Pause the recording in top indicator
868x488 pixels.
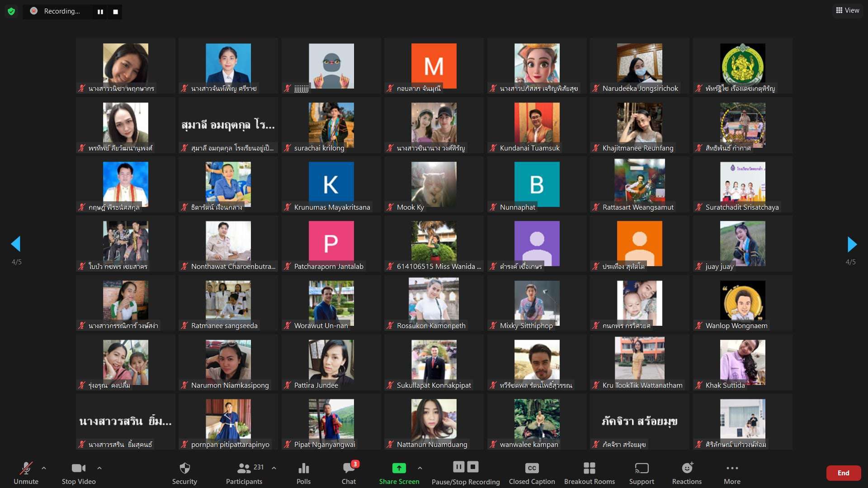(x=100, y=12)
